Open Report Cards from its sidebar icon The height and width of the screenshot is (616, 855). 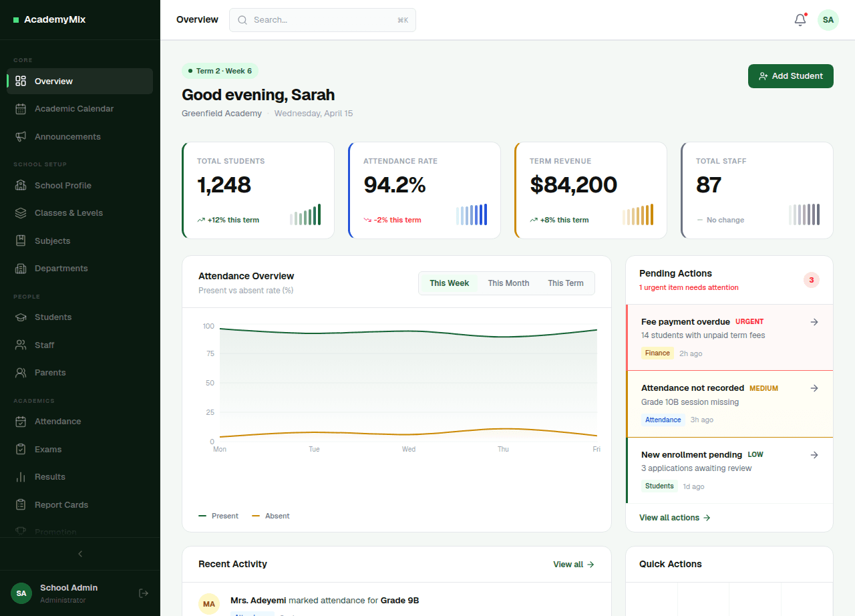pyautogui.click(x=20, y=504)
